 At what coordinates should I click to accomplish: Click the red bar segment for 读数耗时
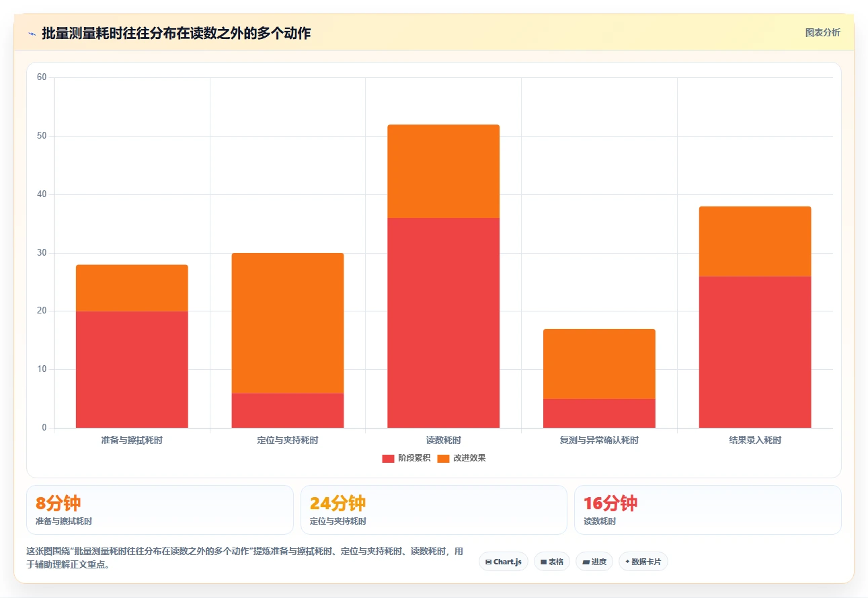(x=444, y=323)
